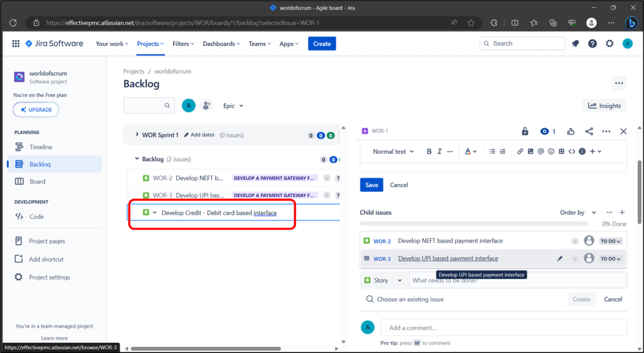
Task: Open the text color dropdown
Action: tap(470, 152)
